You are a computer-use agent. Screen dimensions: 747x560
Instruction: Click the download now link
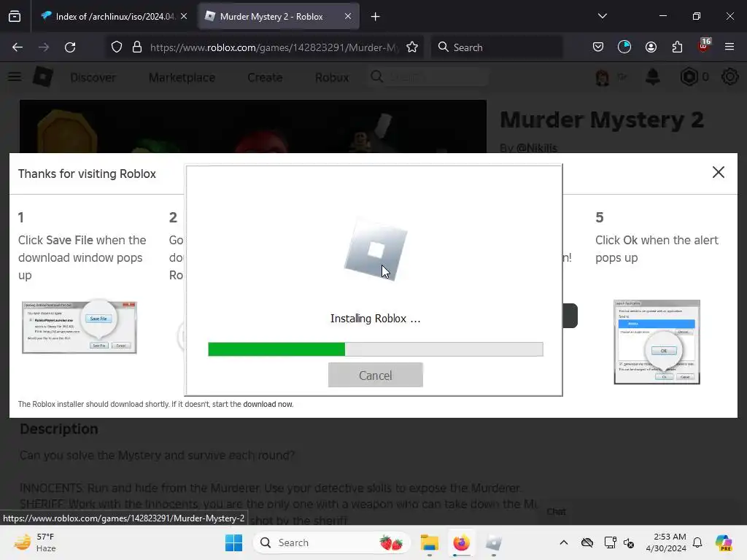point(268,404)
